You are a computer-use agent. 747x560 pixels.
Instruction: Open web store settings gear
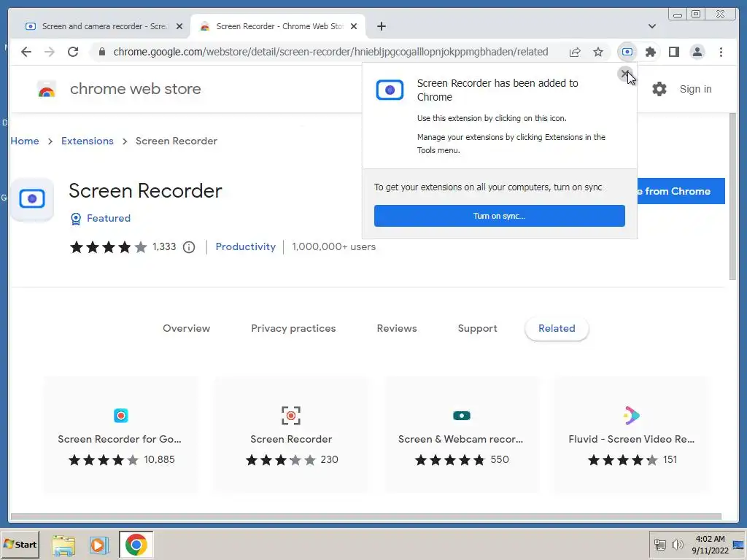coord(659,89)
